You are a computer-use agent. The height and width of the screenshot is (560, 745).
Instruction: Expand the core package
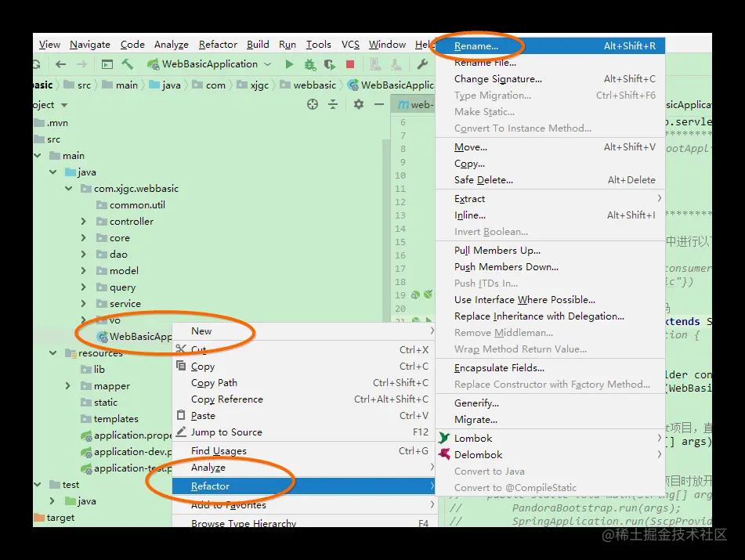(x=84, y=237)
